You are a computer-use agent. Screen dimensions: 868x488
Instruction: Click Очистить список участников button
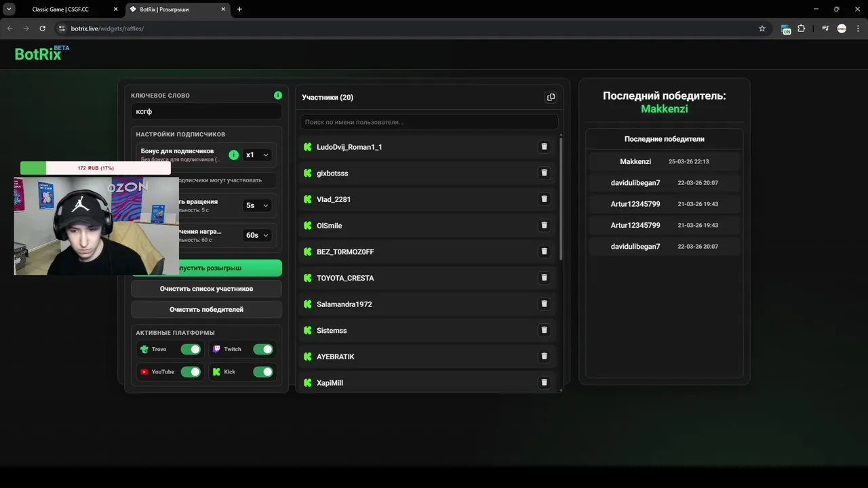207,289
